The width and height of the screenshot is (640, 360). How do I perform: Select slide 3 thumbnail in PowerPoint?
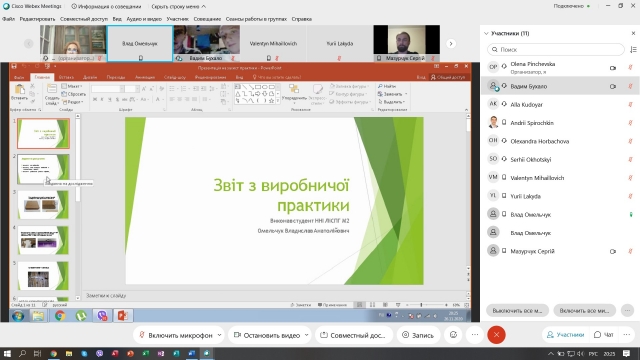[x=43, y=205]
